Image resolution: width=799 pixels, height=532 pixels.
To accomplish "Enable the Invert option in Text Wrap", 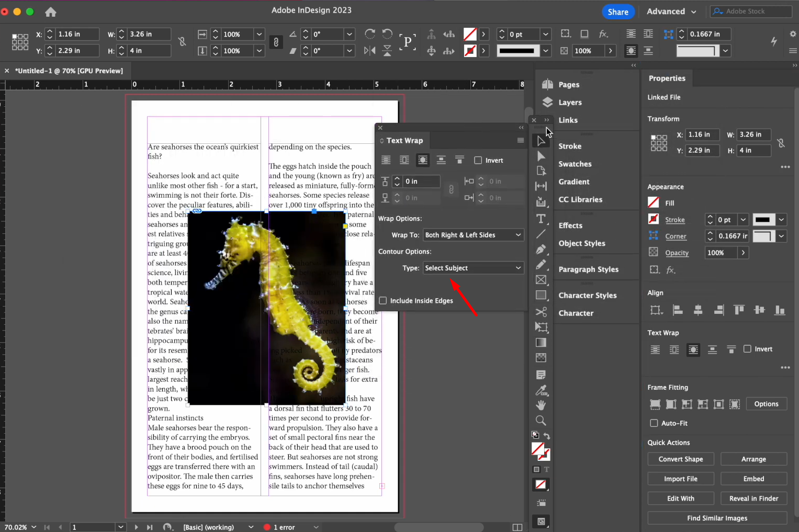I will click(x=478, y=160).
